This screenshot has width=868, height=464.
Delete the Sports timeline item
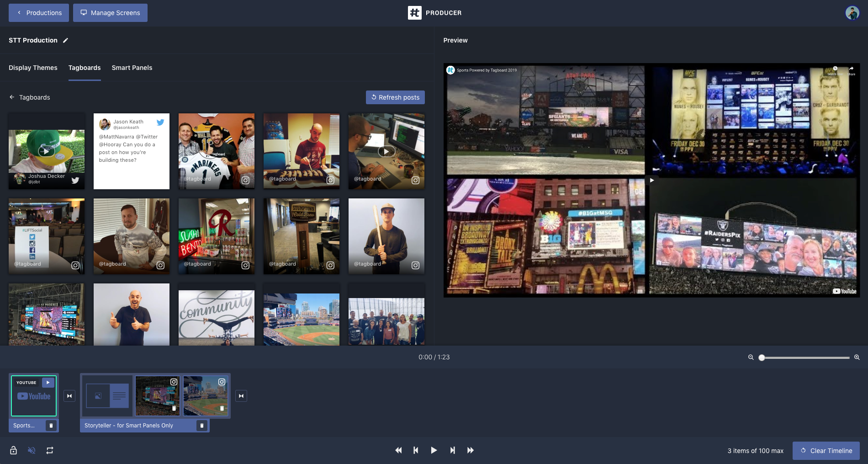(51, 426)
